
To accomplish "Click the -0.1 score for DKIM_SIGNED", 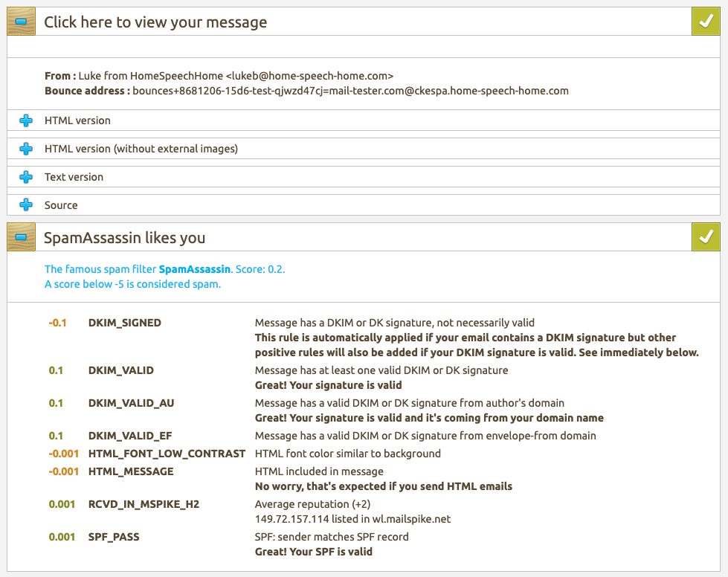I will point(57,323).
